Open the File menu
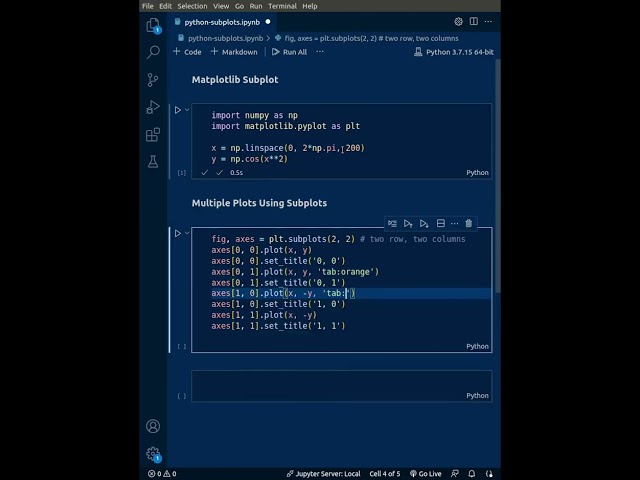Screen dimensions: 640x480 coord(148,6)
